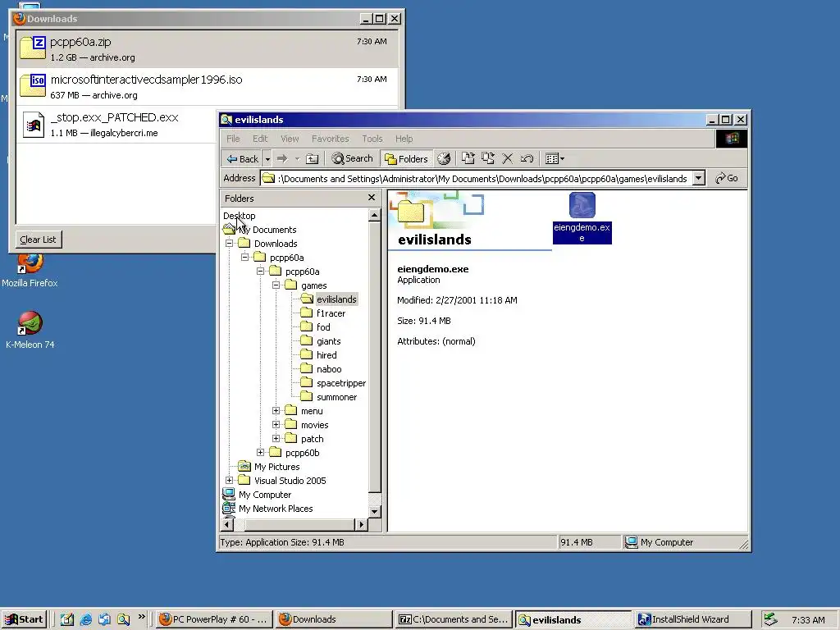Open the View menu

290,139
